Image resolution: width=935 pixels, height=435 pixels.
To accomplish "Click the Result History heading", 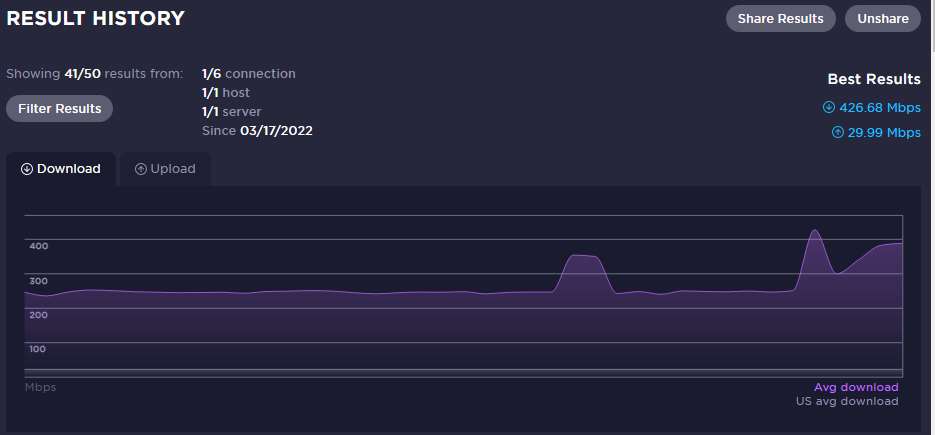I will (x=96, y=18).
